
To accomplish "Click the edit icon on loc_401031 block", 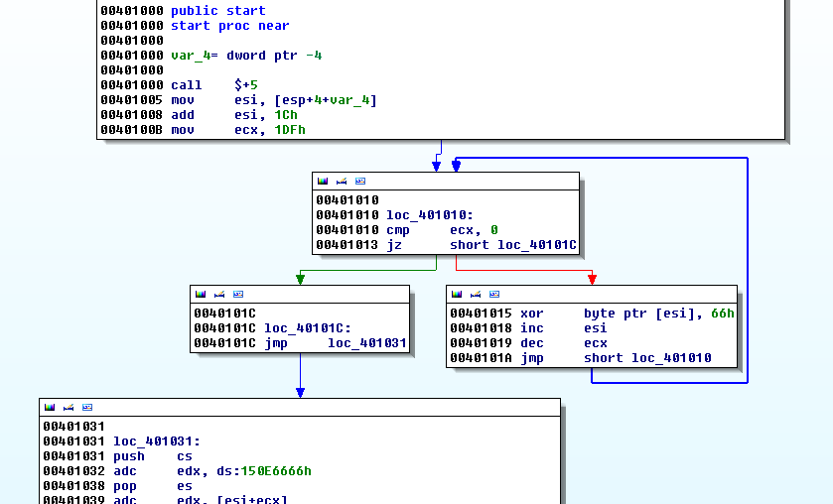I will [68, 408].
